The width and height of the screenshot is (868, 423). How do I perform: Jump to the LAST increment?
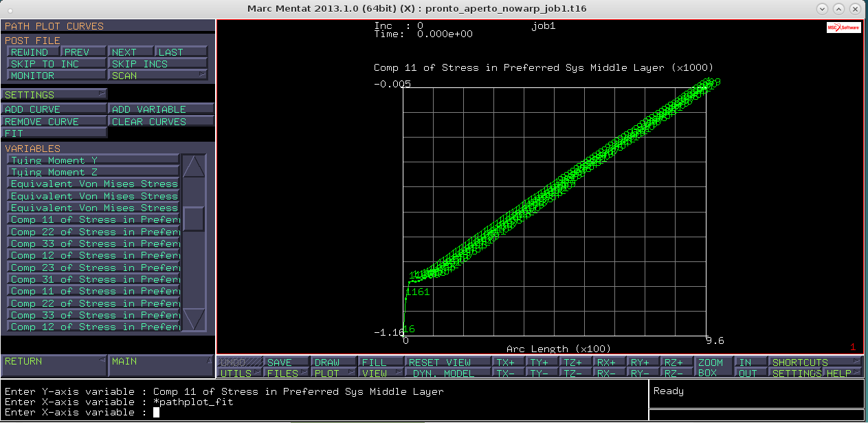(181, 52)
